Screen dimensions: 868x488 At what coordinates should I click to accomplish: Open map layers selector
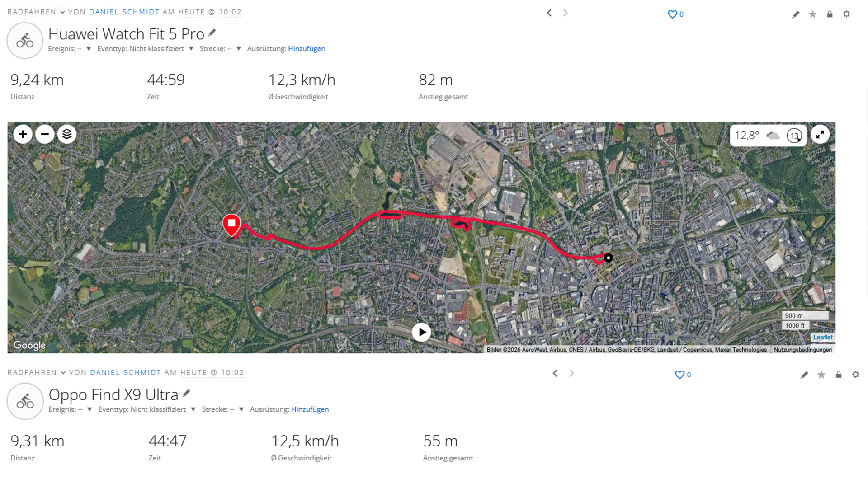tap(67, 134)
